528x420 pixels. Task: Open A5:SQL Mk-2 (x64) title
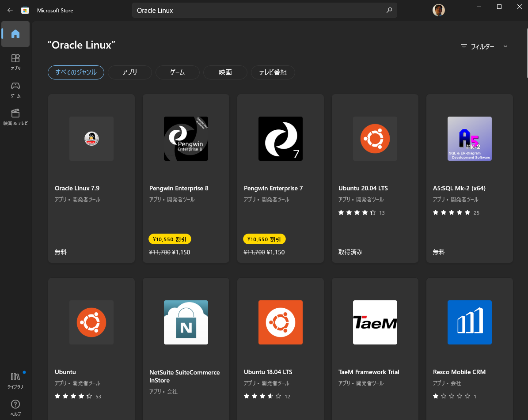[459, 189]
